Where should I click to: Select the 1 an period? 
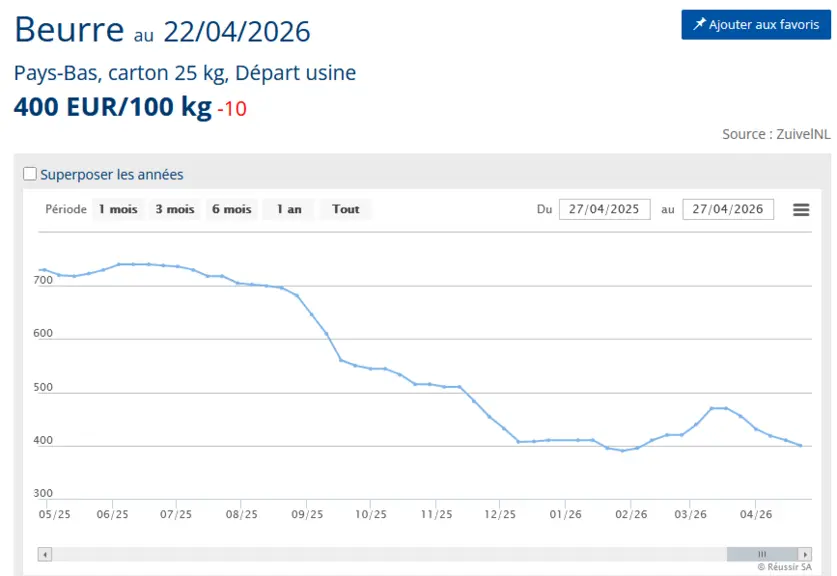pos(289,209)
